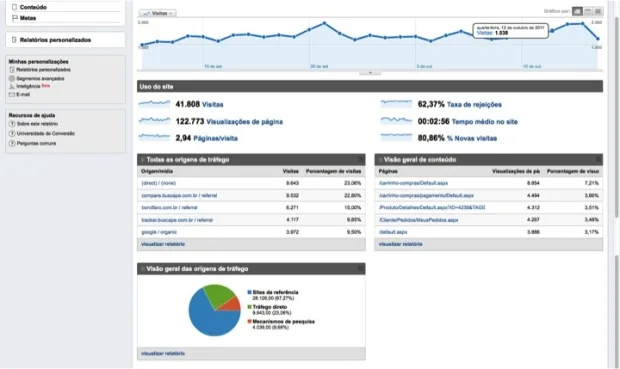Click the 9.643 visits value for (direct) / (none)

tap(292, 183)
